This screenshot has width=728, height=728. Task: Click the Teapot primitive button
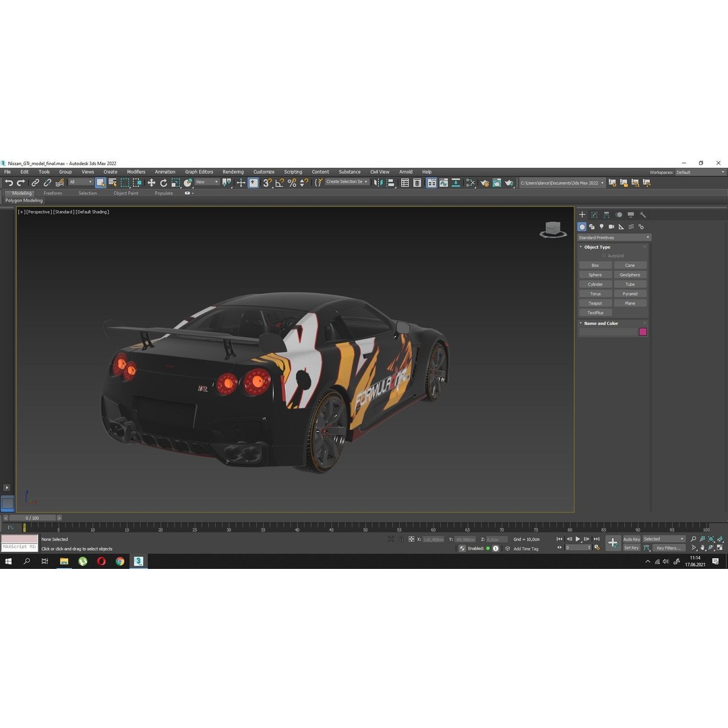point(595,303)
